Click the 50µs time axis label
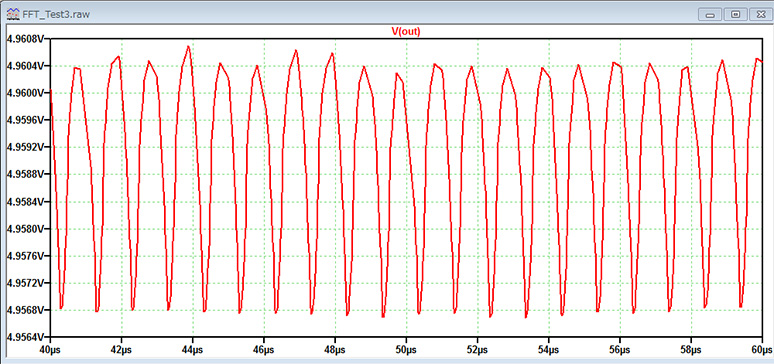Image resolution: width=774 pixels, height=364 pixels. [406, 349]
